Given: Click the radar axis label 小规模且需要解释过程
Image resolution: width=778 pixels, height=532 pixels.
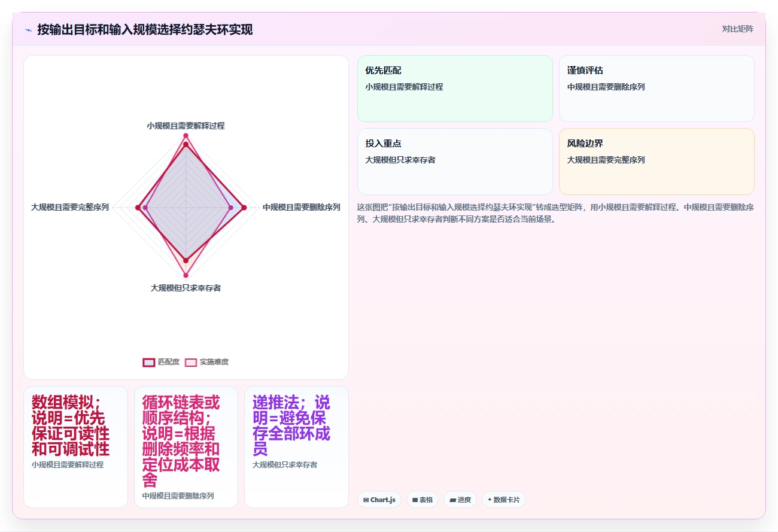Looking at the screenshot, I should click(x=186, y=126).
